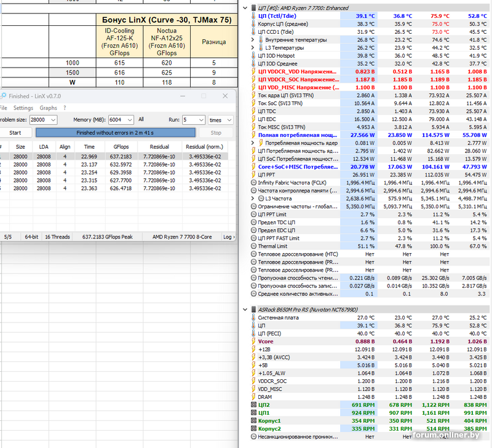Click the fan icon beside ЦП2 sensor
This screenshot has height=448, width=492.
coord(253,405)
